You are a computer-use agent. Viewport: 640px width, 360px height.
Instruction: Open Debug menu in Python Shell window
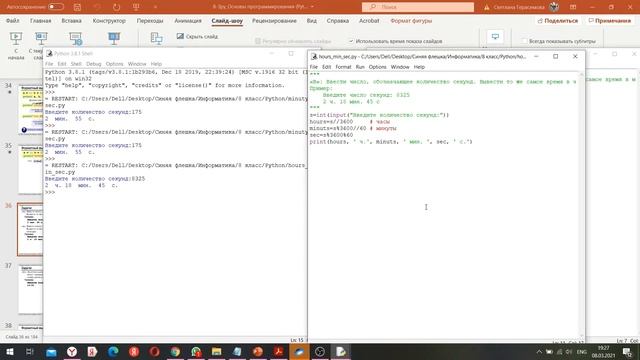(x=93, y=64)
